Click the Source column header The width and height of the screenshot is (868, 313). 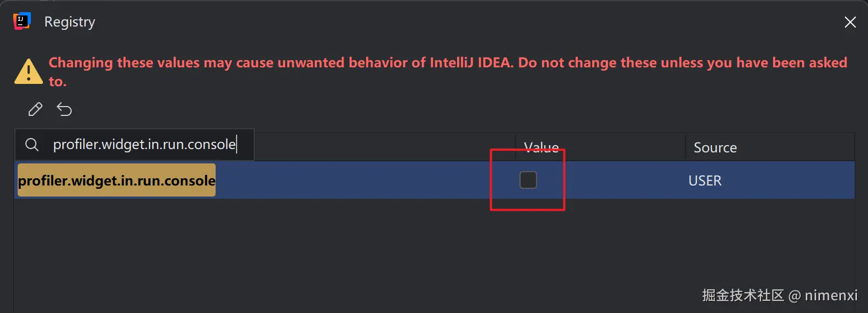(715, 147)
